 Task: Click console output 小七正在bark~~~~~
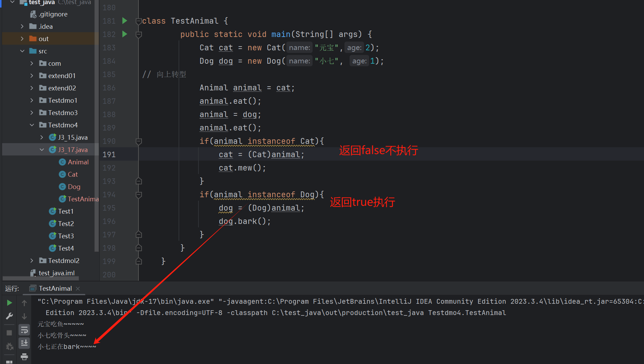click(67, 347)
